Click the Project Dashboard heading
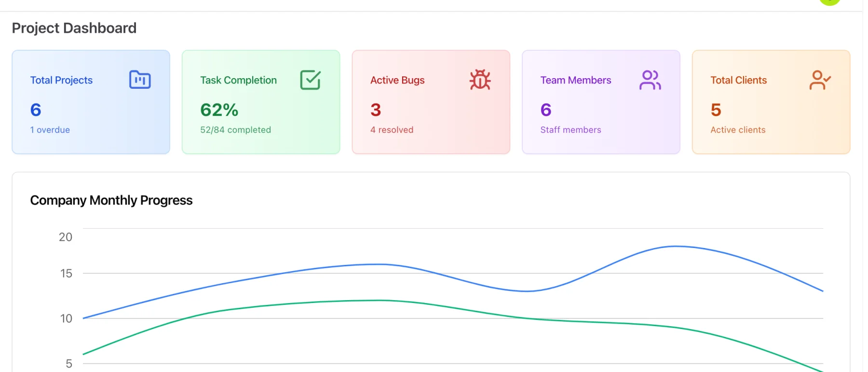The image size is (868, 372). tap(74, 28)
